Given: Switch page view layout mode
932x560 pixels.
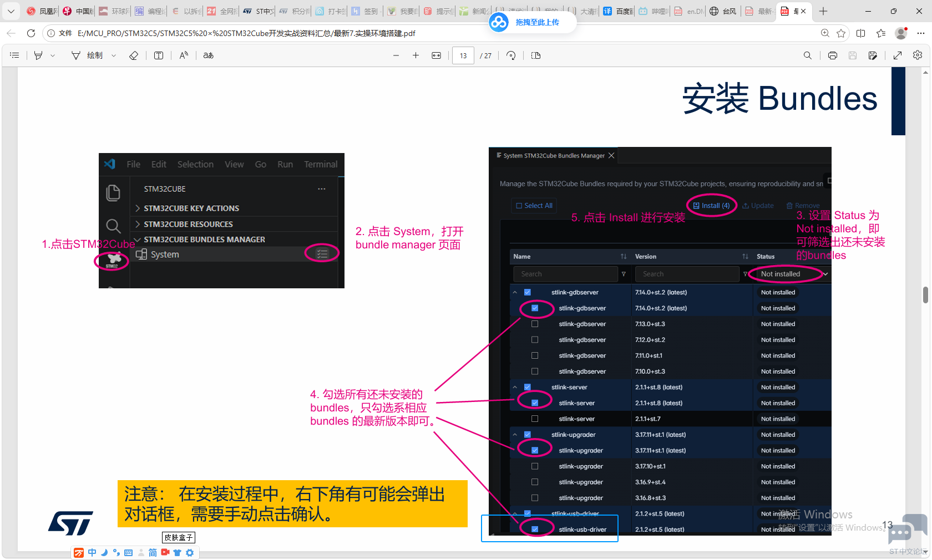Looking at the screenshot, I should 536,55.
